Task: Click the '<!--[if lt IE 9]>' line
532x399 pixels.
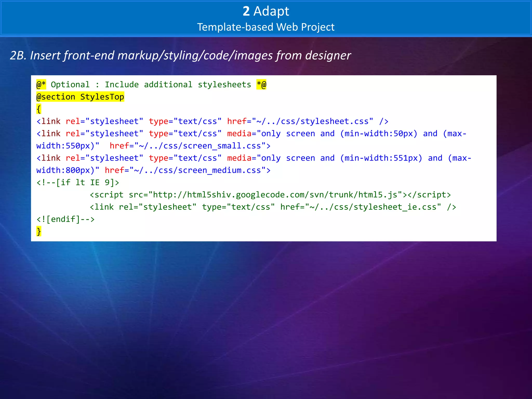Action: [x=78, y=182]
